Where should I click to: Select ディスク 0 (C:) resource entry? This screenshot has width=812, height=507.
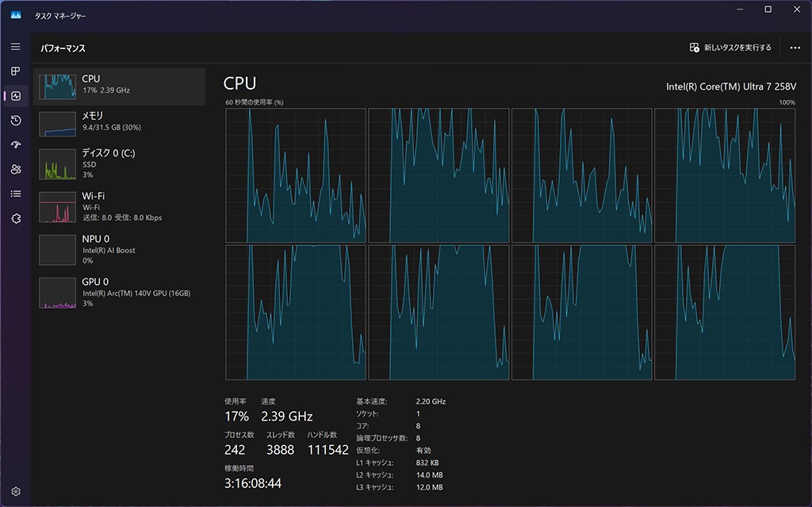coord(119,163)
